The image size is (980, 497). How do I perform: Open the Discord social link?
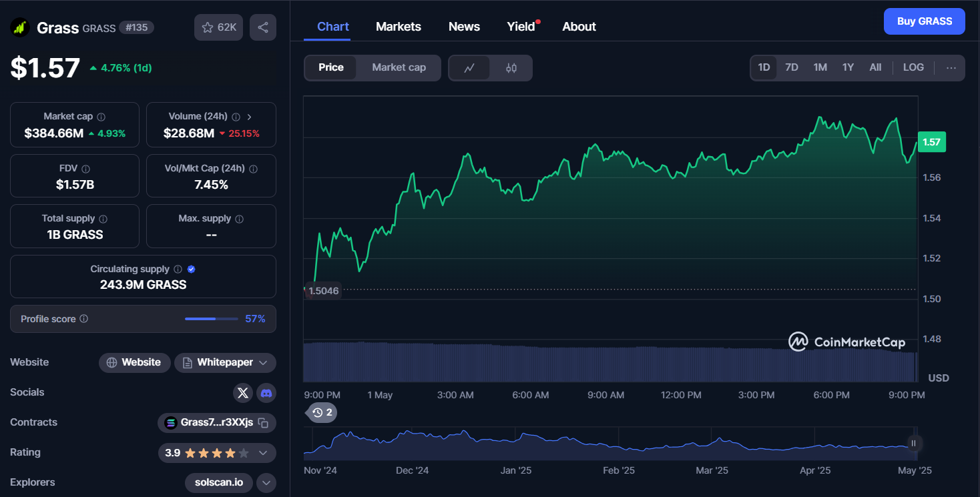[266, 392]
